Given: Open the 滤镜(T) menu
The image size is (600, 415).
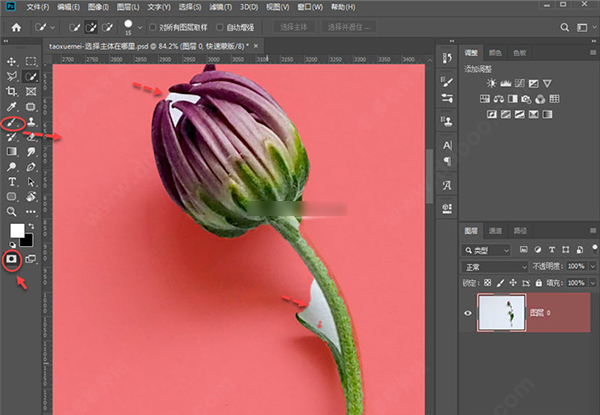Looking at the screenshot, I should pyautogui.click(x=221, y=7).
